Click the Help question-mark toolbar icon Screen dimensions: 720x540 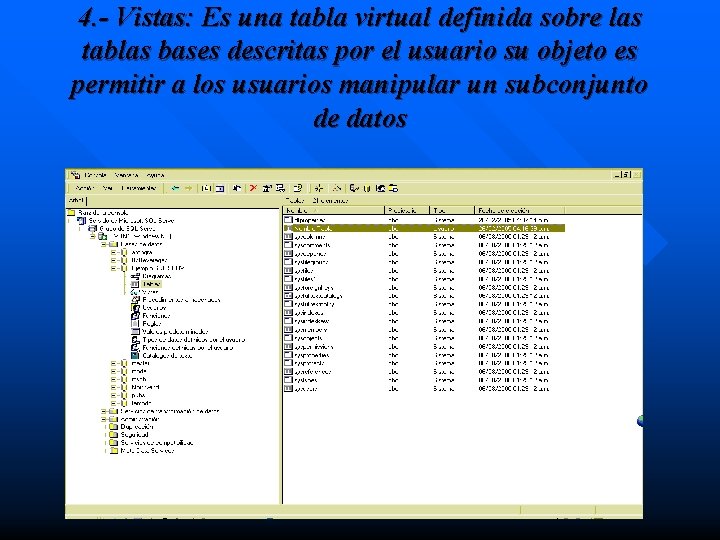pyautogui.click(x=298, y=188)
